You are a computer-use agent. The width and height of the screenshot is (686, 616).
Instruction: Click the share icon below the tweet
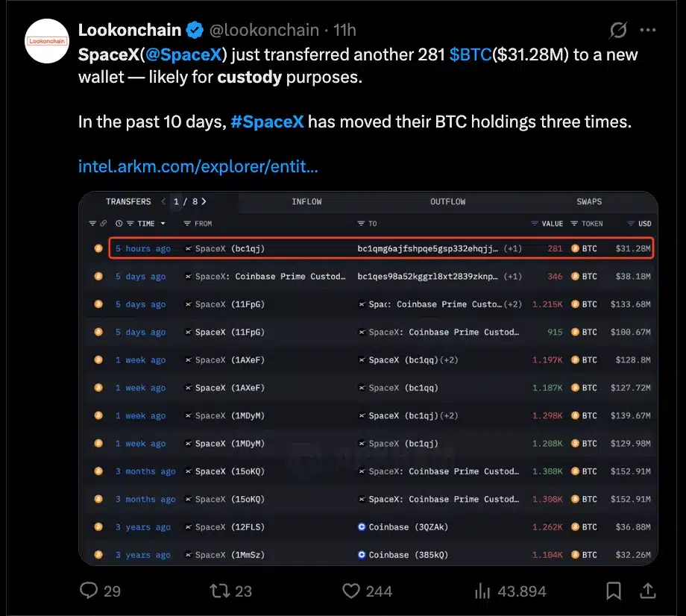click(x=647, y=591)
